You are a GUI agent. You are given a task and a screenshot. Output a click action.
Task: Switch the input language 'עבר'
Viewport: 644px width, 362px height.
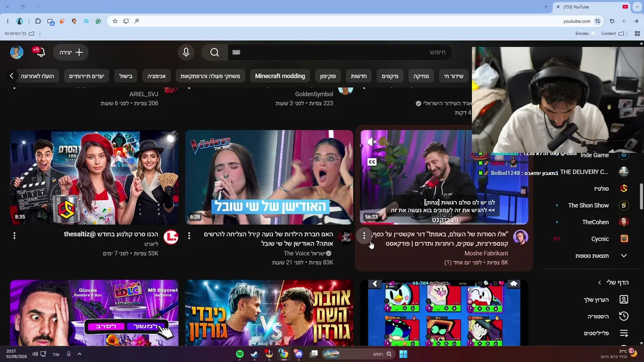56,354
